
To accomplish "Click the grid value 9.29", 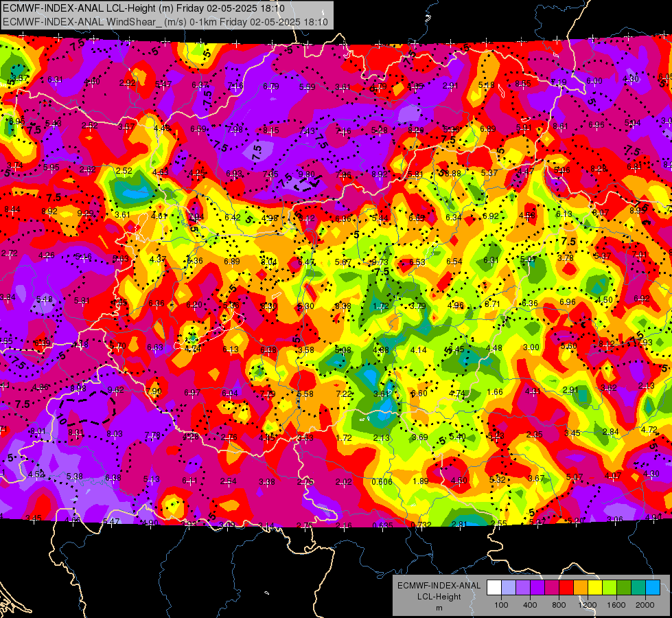I will 85,213.
